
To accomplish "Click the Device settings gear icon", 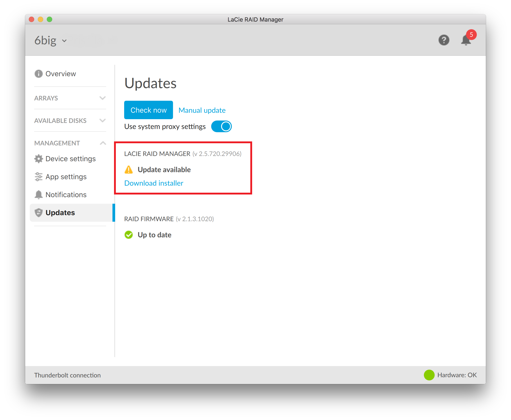I will tap(38, 159).
